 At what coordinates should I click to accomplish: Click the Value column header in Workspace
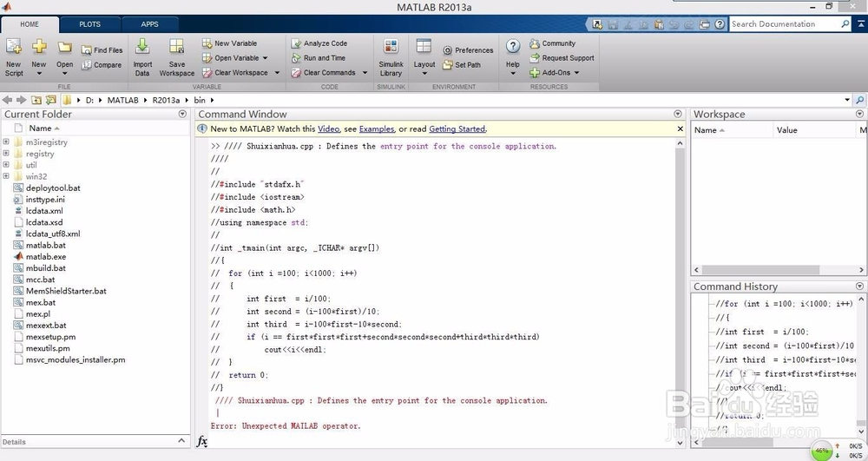point(786,130)
